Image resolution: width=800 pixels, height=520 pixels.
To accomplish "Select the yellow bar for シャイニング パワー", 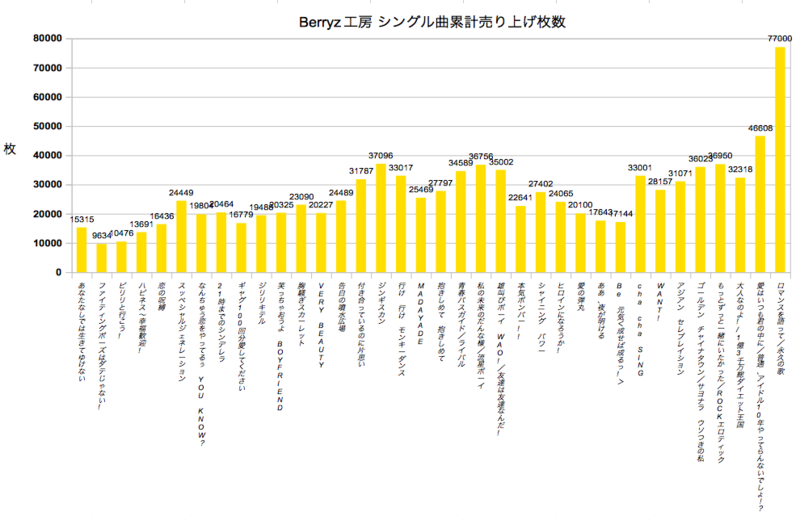I will point(541,232).
